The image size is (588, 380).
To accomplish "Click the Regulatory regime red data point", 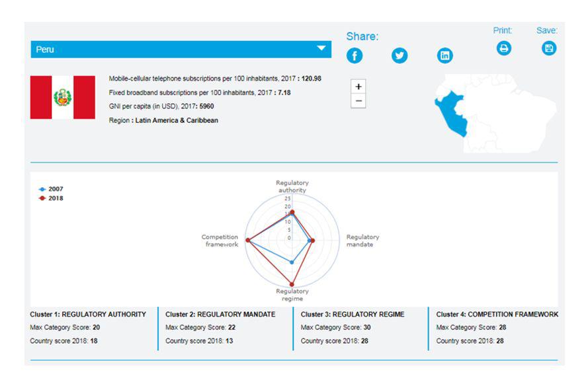I will point(292,284).
